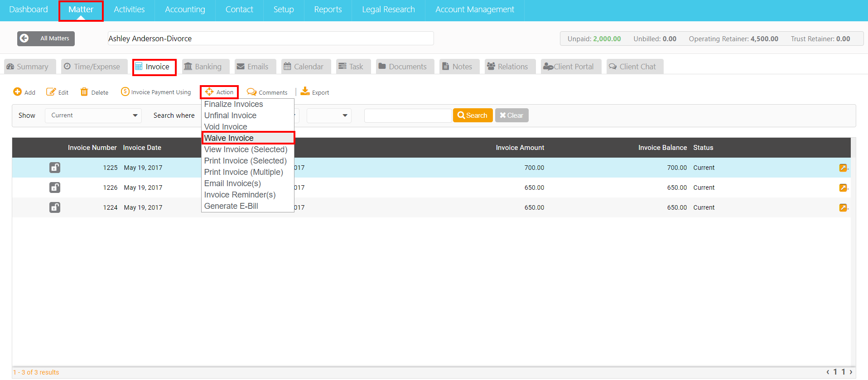Expand the blank dropdown next to the search field
868x380 pixels.
click(329, 115)
